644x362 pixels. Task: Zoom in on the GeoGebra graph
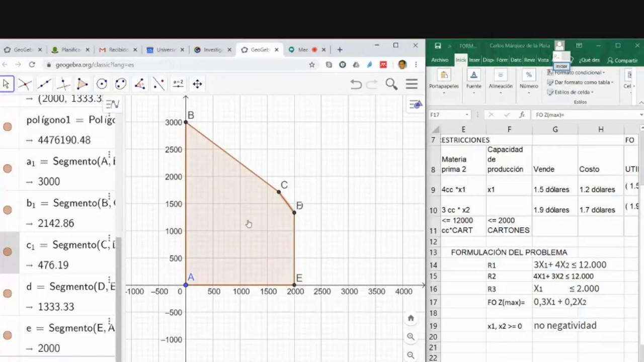click(411, 337)
